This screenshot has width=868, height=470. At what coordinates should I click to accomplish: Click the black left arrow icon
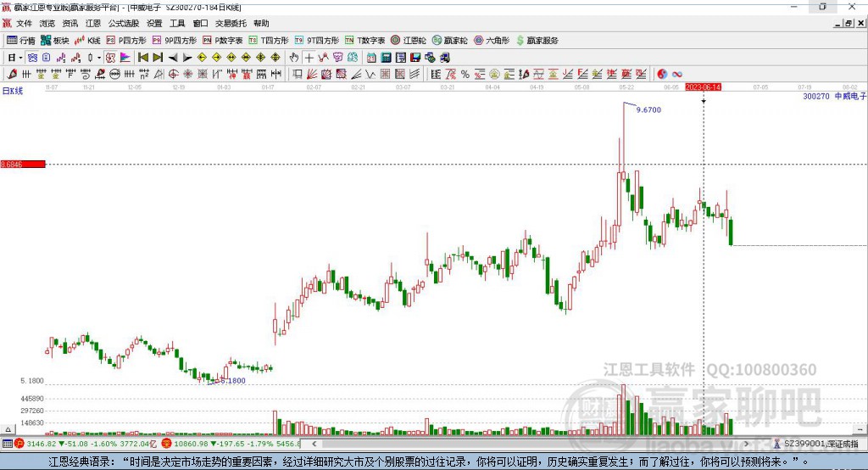173,58
